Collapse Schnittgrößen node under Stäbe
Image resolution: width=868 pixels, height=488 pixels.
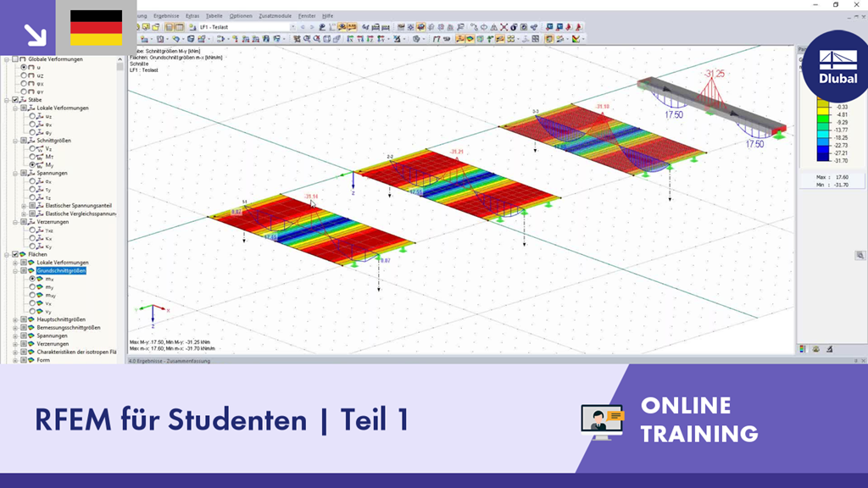(x=15, y=141)
